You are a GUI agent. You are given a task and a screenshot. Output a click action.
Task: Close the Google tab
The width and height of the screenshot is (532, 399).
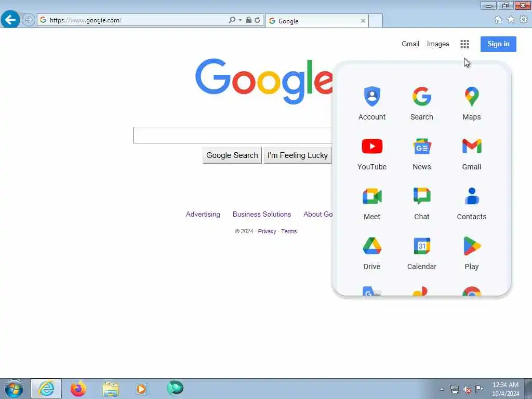pos(363,21)
